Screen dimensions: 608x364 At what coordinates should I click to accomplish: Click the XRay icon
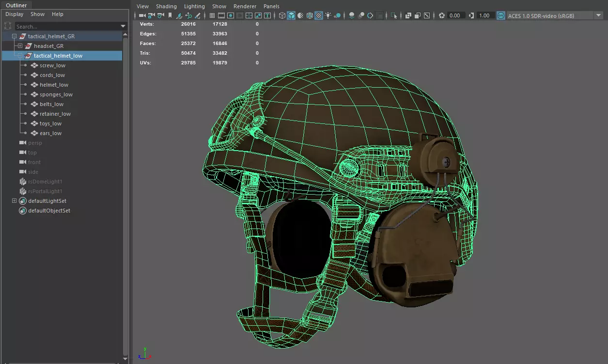click(x=408, y=15)
